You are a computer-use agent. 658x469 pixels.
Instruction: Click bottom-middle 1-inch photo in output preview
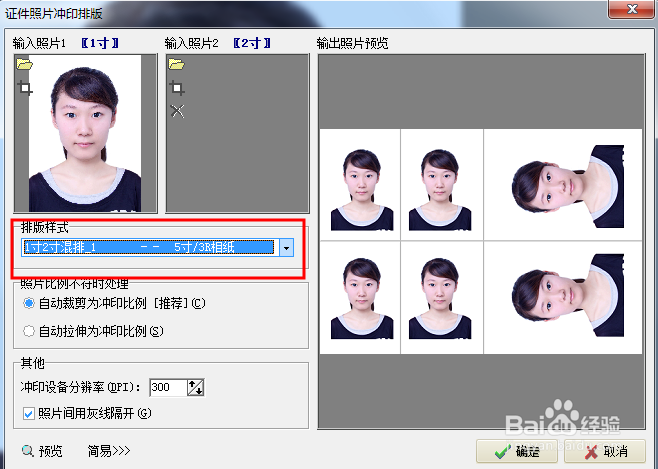pos(440,298)
